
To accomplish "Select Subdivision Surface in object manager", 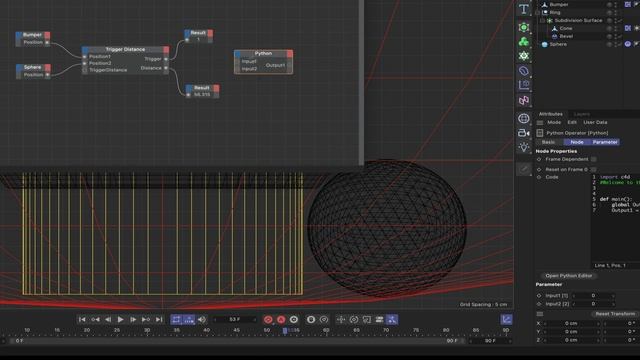I will point(578,20).
